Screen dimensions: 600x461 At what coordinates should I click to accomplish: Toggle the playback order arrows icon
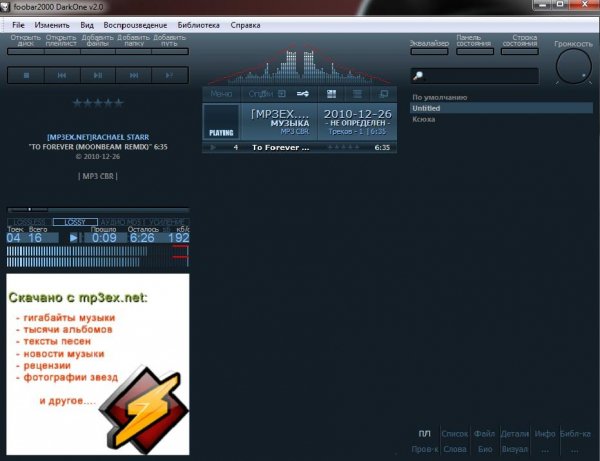(x=303, y=94)
